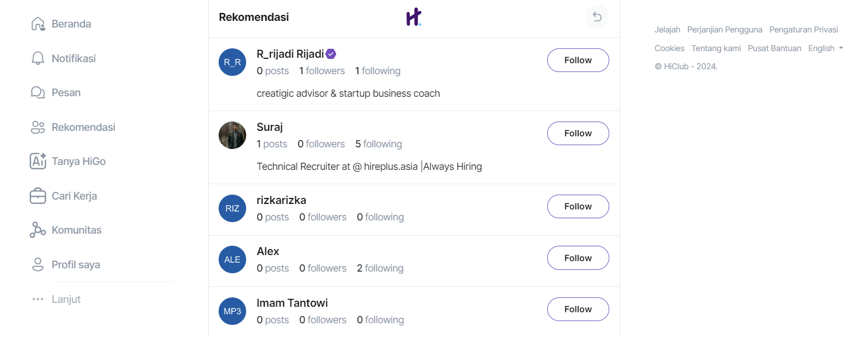The height and width of the screenshot is (337, 868).
Task: Follow Suraj
Action: tap(578, 133)
